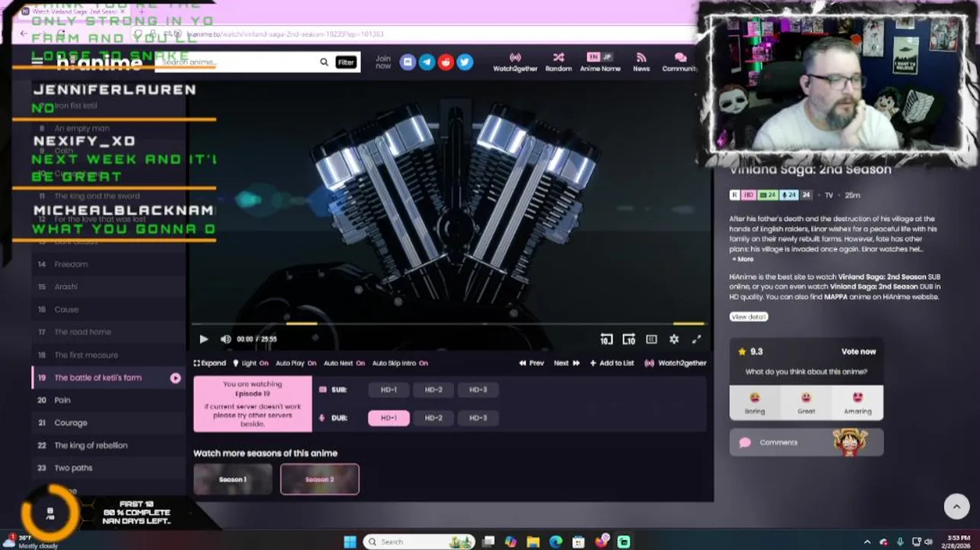Select SUB server HD-1
This screenshot has height=550, width=980.
(x=388, y=390)
